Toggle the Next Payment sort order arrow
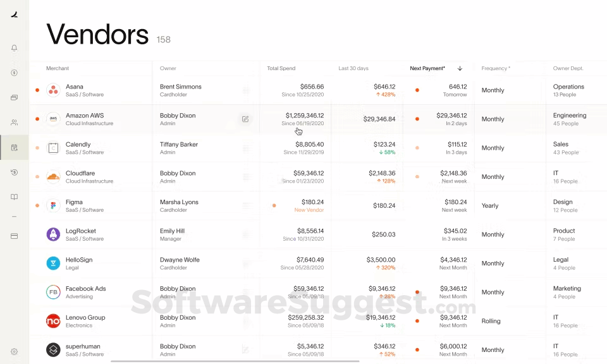 460,68
